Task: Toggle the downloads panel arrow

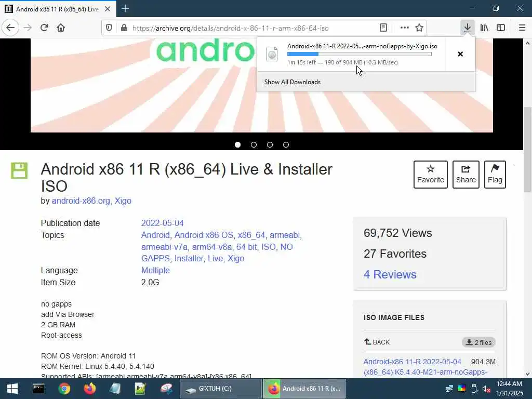Action: (468, 28)
